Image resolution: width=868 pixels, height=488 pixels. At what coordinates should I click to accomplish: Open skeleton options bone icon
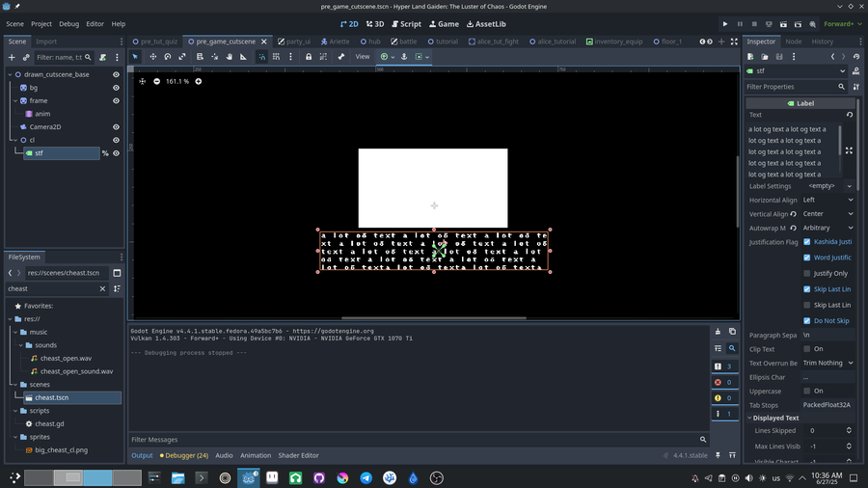pos(341,57)
